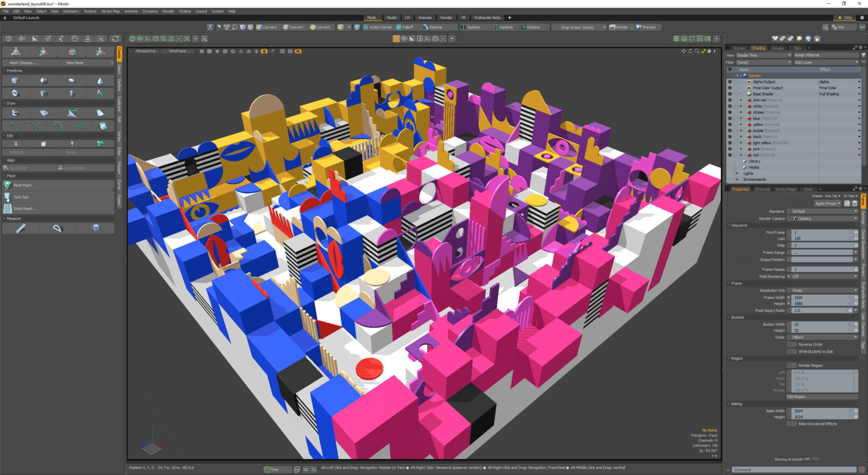The image size is (868, 475).
Task: Open the Add Layer dropdown
Action: tap(825, 62)
